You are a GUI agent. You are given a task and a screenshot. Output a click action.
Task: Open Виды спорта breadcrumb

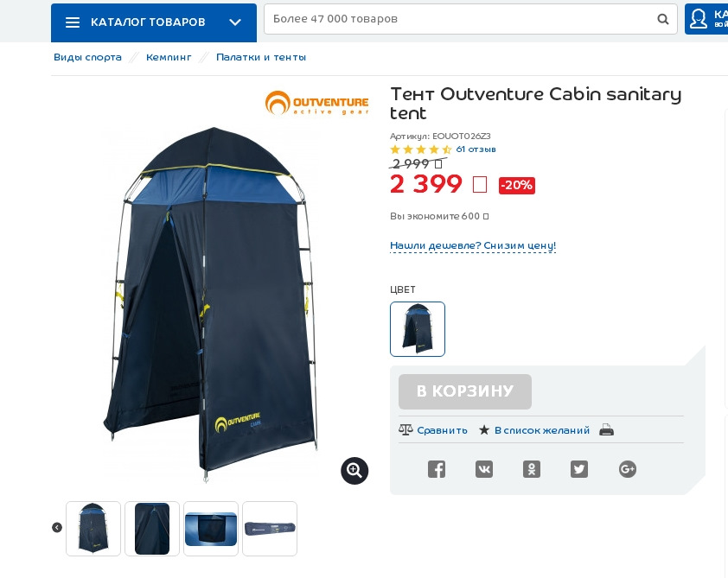tap(87, 58)
